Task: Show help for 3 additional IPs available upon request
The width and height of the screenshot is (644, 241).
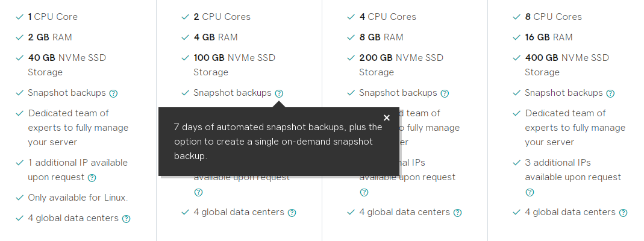Action: pyautogui.click(x=530, y=192)
